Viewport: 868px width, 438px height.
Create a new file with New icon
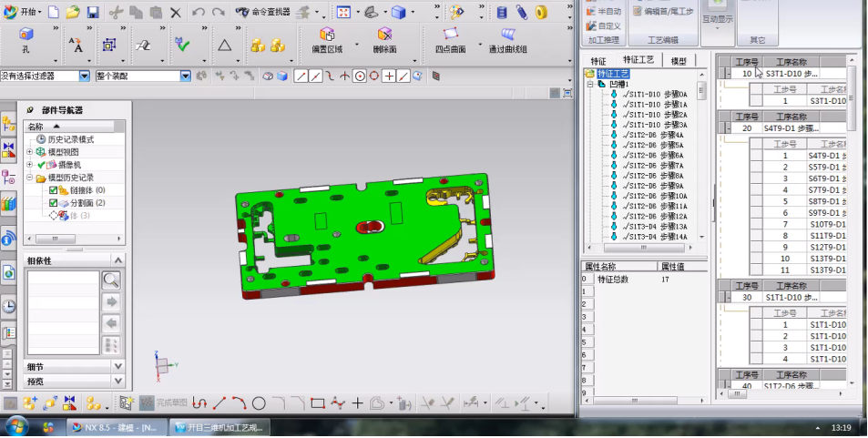[x=54, y=12]
